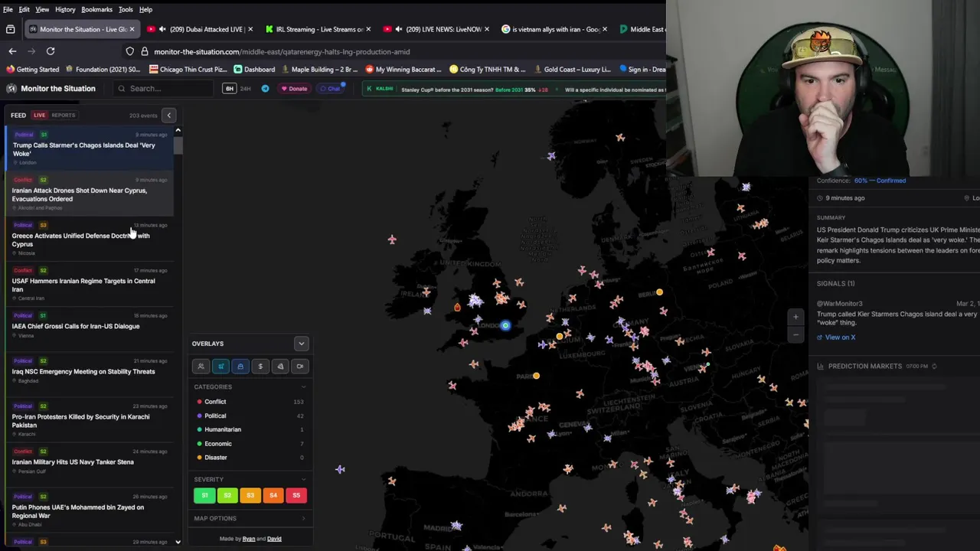Open the Ryan credit link

coord(249,539)
